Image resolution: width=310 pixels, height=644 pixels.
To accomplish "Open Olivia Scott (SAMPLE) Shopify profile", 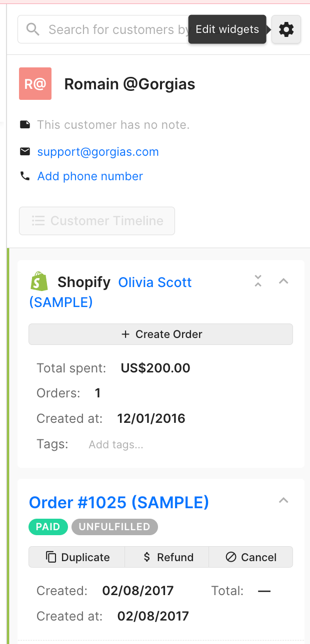I will click(x=155, y=283).
